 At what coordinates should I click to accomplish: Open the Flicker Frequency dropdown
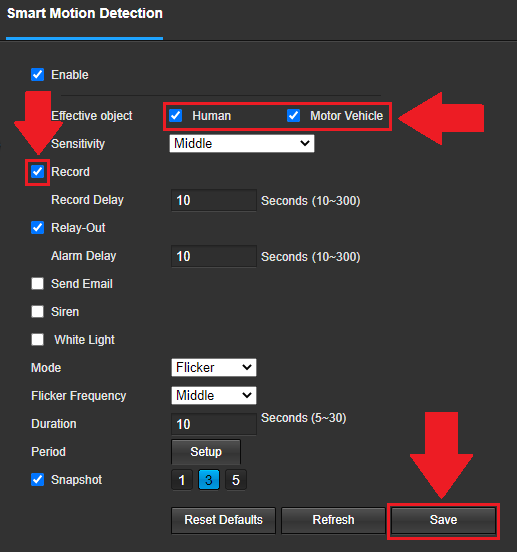tap(214, 395)
